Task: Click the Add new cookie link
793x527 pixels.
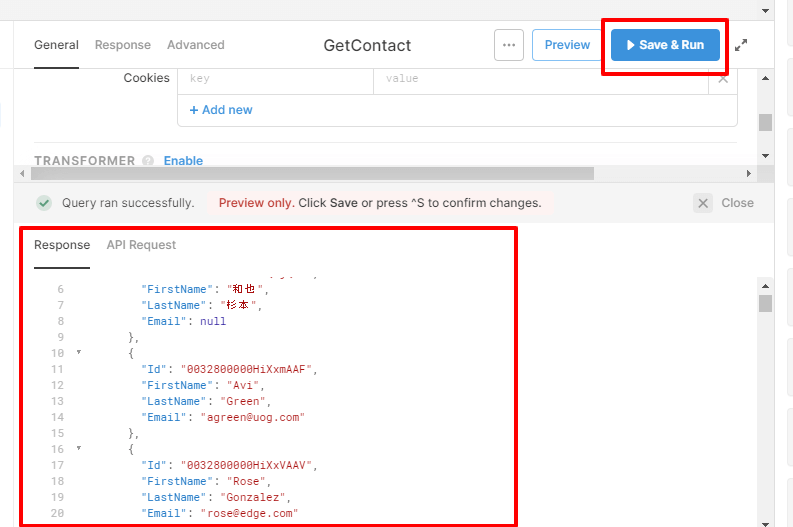Action: [x=221, y=110]
